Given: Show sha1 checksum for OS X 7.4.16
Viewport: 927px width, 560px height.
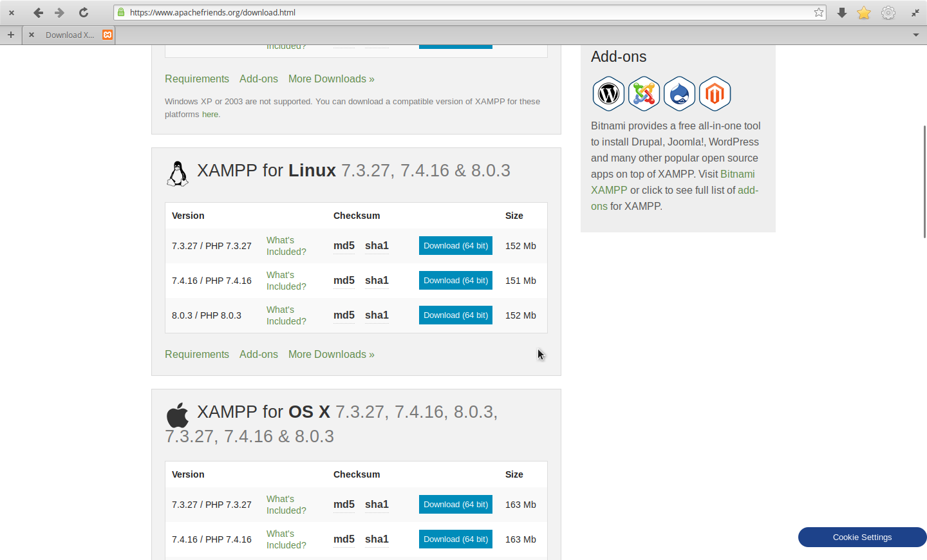Looking at the screenshot, I should coord(377,539).
